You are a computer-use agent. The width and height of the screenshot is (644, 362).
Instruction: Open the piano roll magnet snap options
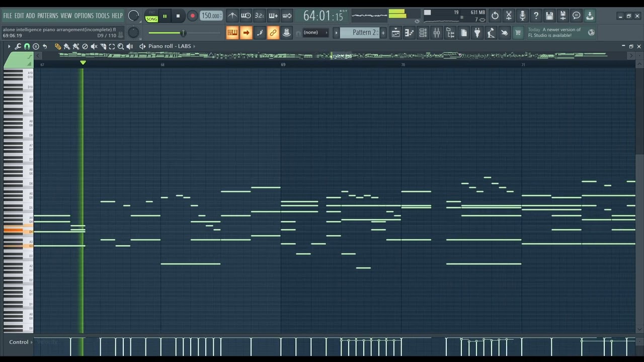(27, 46)
